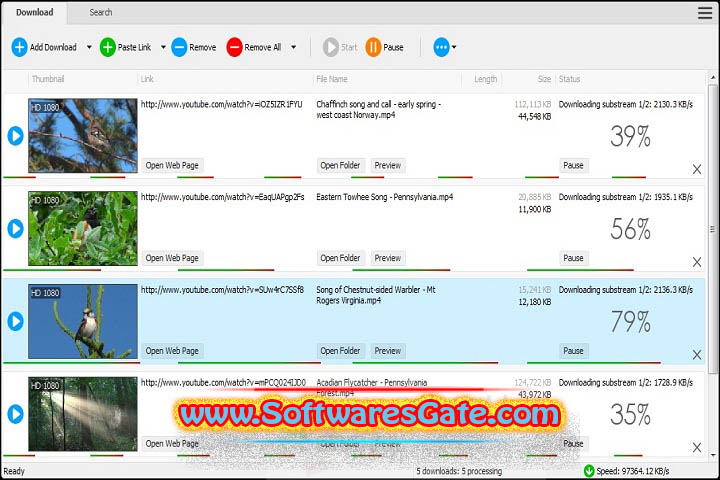Click the green download speed icon in status bar
Viewport: 720px width, 480px height.
click(589, 471)
